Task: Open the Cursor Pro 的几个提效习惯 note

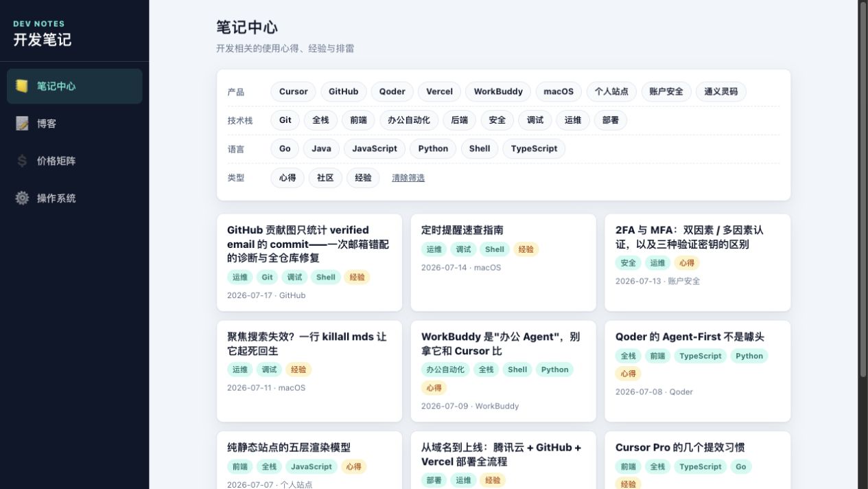Action: (698, 460)
